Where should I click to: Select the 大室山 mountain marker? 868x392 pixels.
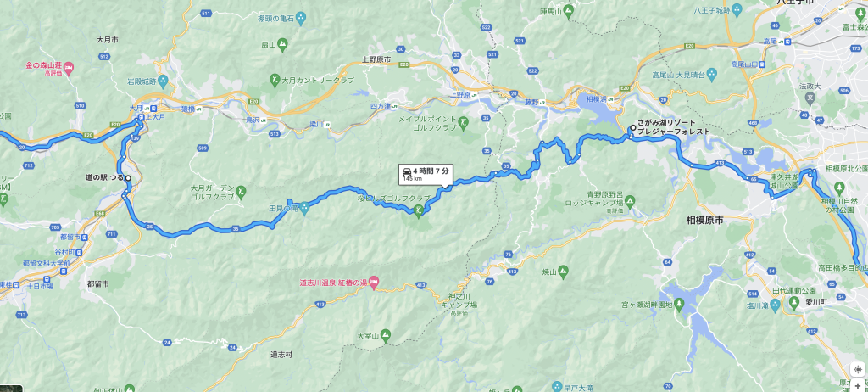click(386, 335)
